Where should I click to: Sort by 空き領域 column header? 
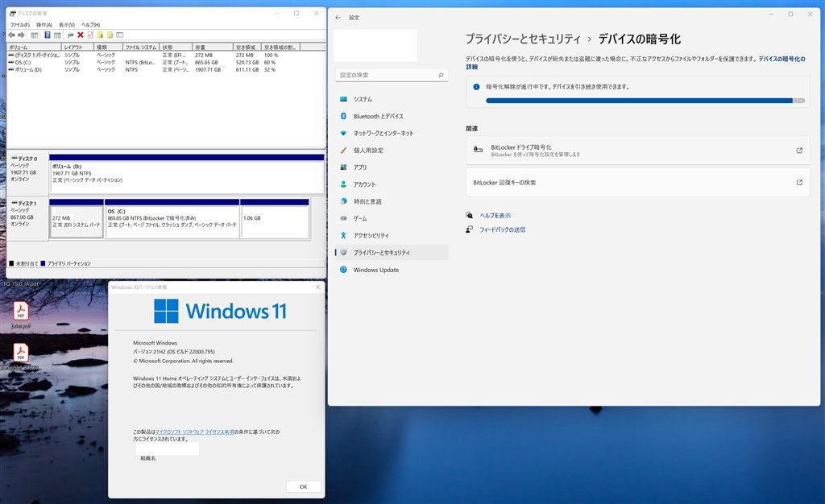point(247,48)
